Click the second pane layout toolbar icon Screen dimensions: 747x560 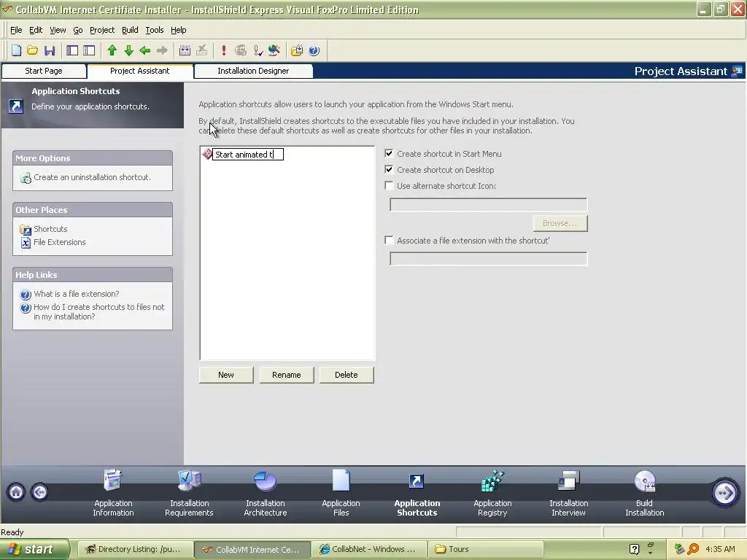(x=89, y=50)
